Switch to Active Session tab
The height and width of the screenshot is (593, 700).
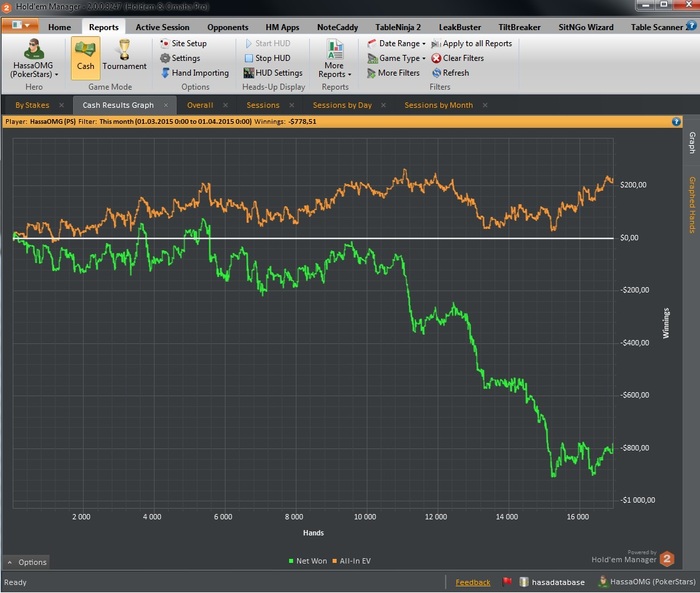162,27
